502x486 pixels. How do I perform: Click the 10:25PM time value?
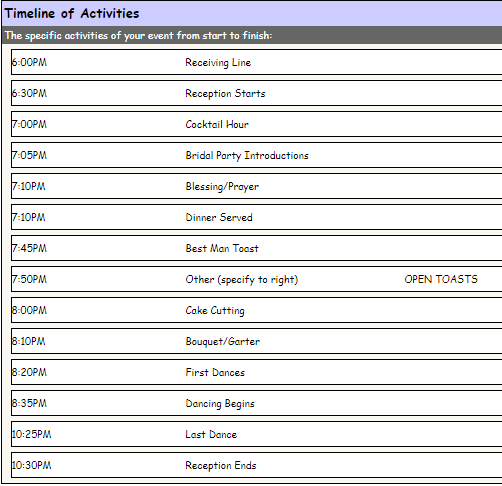[31, 434]
